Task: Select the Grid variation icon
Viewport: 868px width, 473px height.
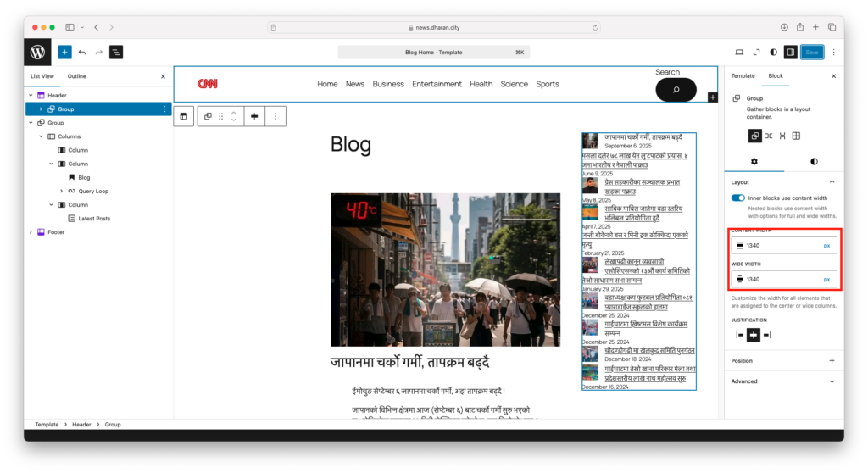Action: 796,136
